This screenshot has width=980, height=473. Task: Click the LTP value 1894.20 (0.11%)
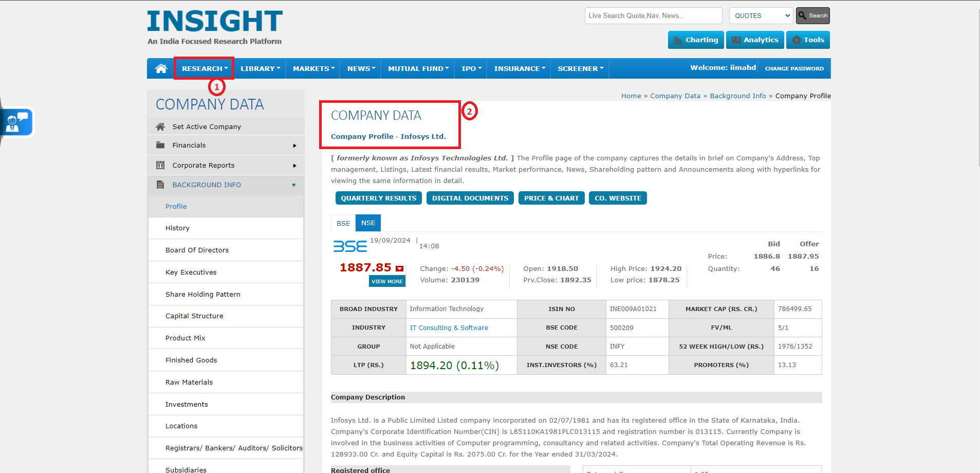pos(454,366)
